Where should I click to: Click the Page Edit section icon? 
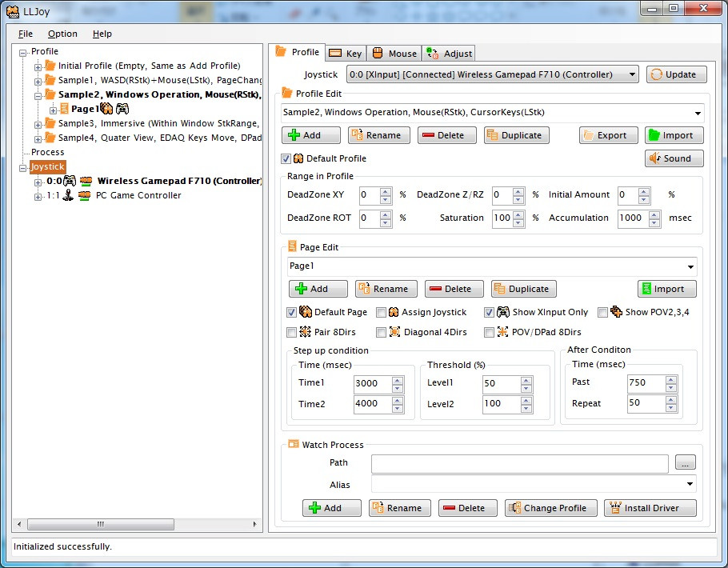tap(293, 246)
